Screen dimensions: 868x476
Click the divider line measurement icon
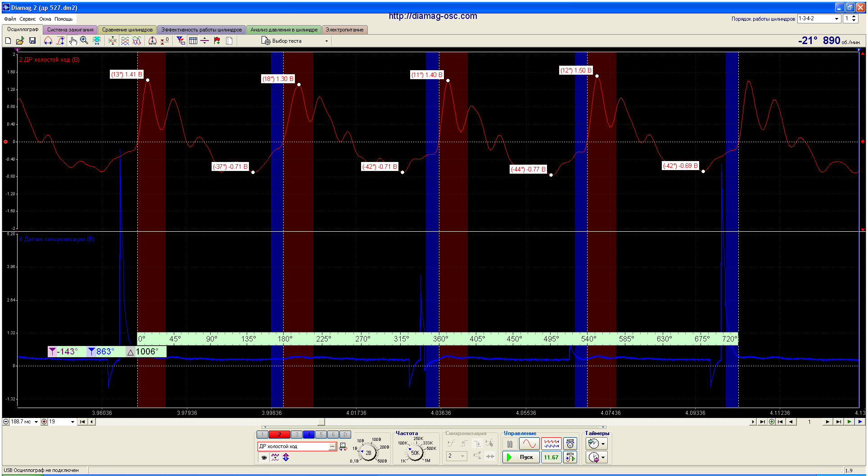205,41
